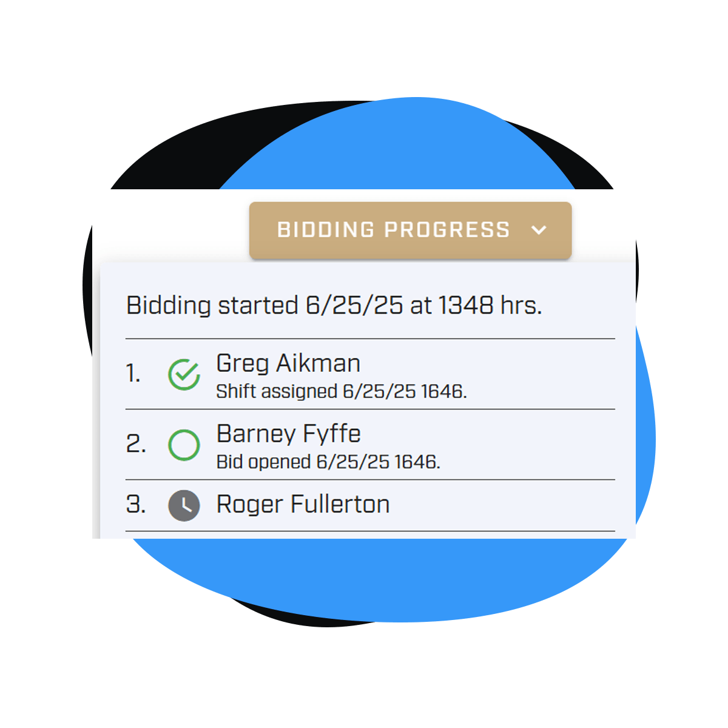Click the 'Aikman' surname in the first row

coord(318,364)
